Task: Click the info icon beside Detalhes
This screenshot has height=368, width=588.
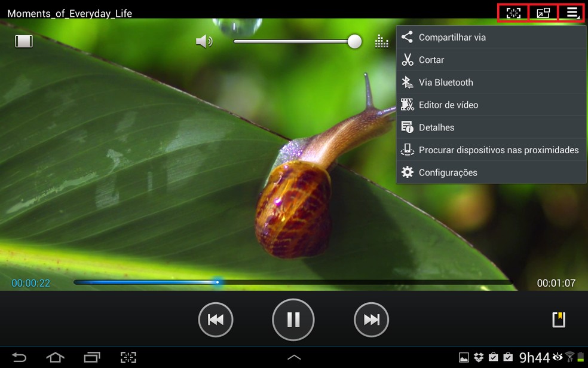Action: (408, 127)
